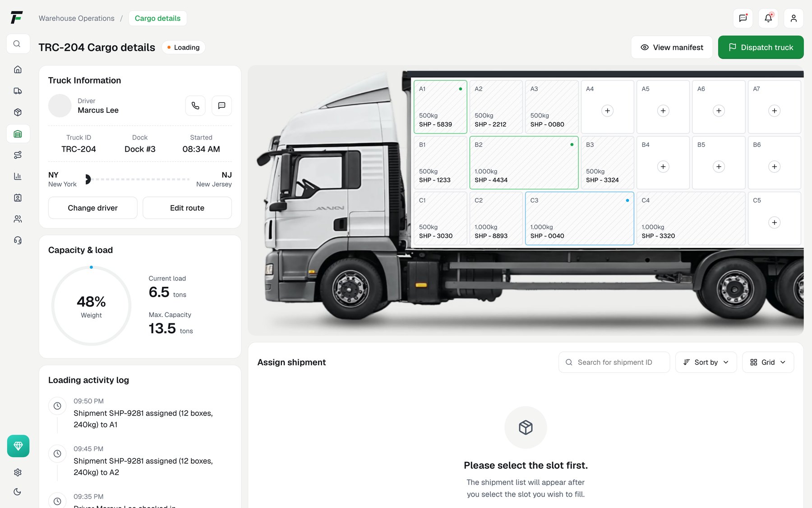Go to the Home icon in sidebar
812x508 pixels.
(x=18, y=70)
